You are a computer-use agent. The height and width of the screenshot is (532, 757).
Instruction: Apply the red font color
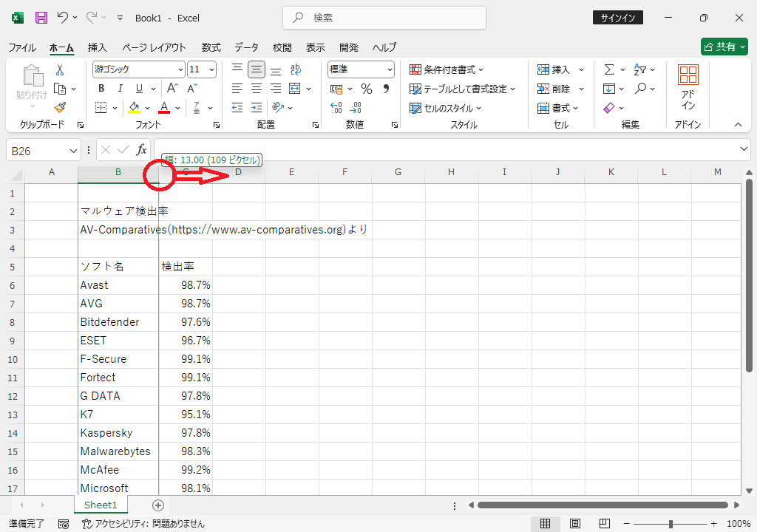tap(164, 108)
